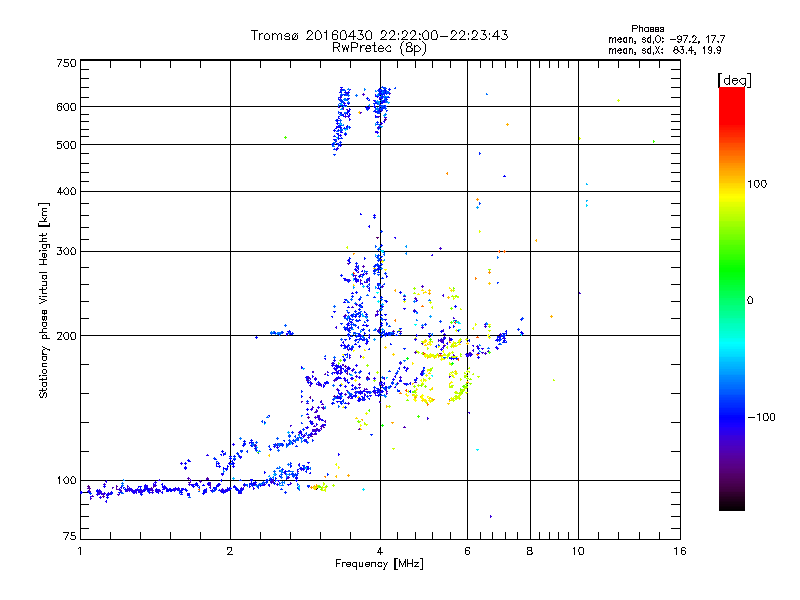Click the '4' frequency axis tick label

pyautogui.click(x=380, y=551)
